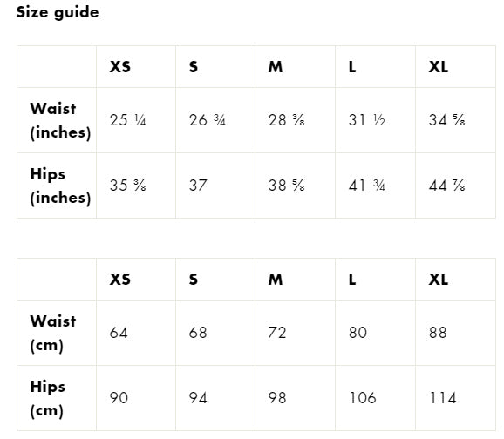Click the 37 hips value for S

pyautogui.click(x=198, y=186)
